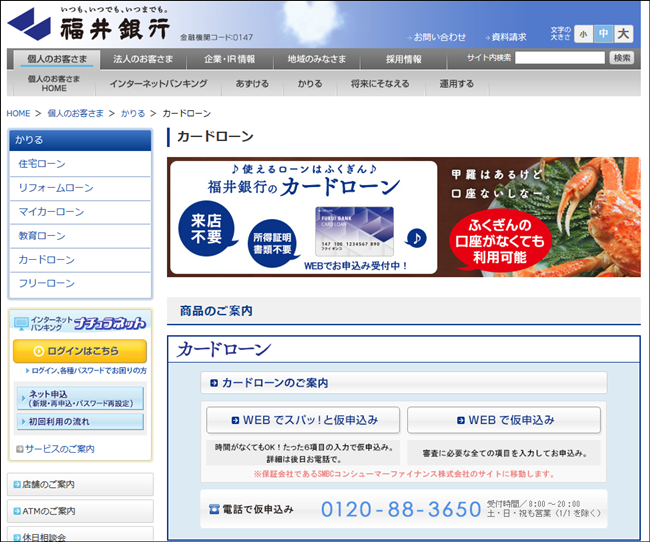
Task: Open the ATMのご案内 button
Action: (x=80, y=511)
